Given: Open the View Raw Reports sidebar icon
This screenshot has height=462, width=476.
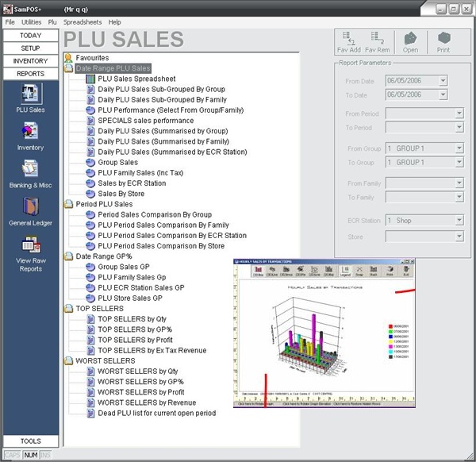Looking at the screenshot, I should 31,244.
